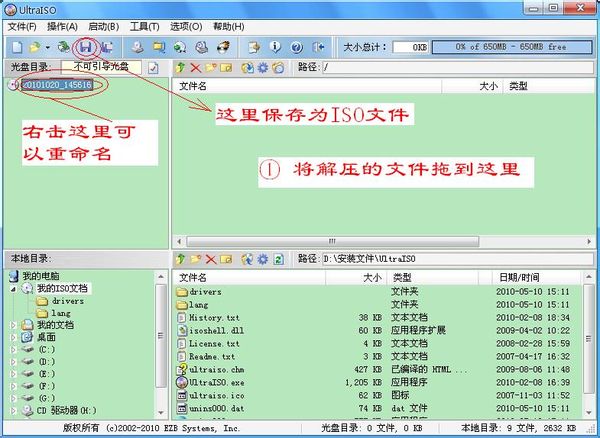Click the red X delete icon in local pane
The height and width of the screenshot is (438, 600).
pyautogui.click(x=211, y=260)
